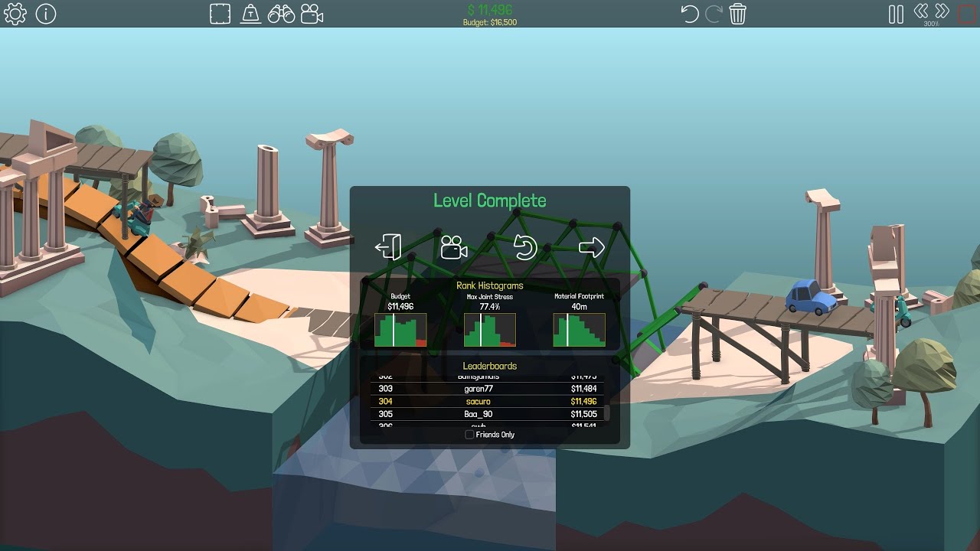This screenshot has height=551, width=980.
Task: Toggle the weight stress display icon
Action: (251, 14)
